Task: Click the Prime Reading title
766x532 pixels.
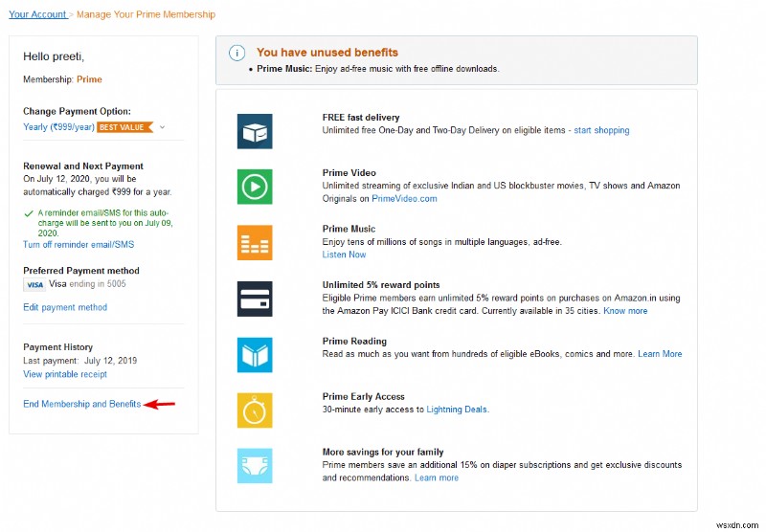Action: pyautogui.click(x=354, y=341)
